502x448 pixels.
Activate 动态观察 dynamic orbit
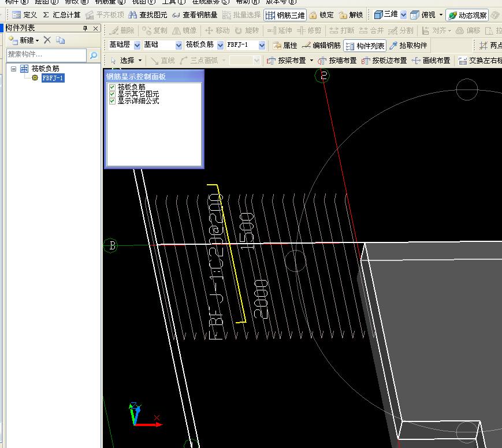(467, 15)
